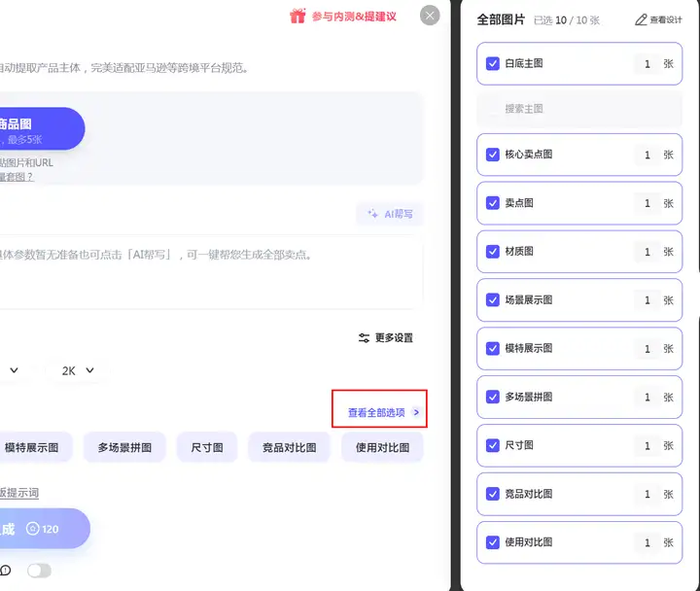Open 更多设置 sliders icon
700x591 pixels.
tap(364, 338)
